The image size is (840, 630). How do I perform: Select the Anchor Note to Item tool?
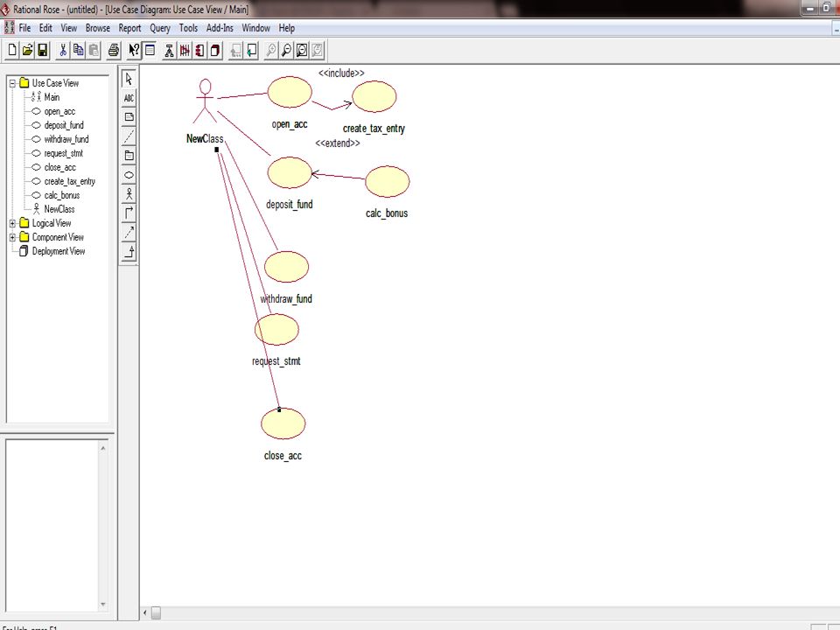click(x=129, y=136)
